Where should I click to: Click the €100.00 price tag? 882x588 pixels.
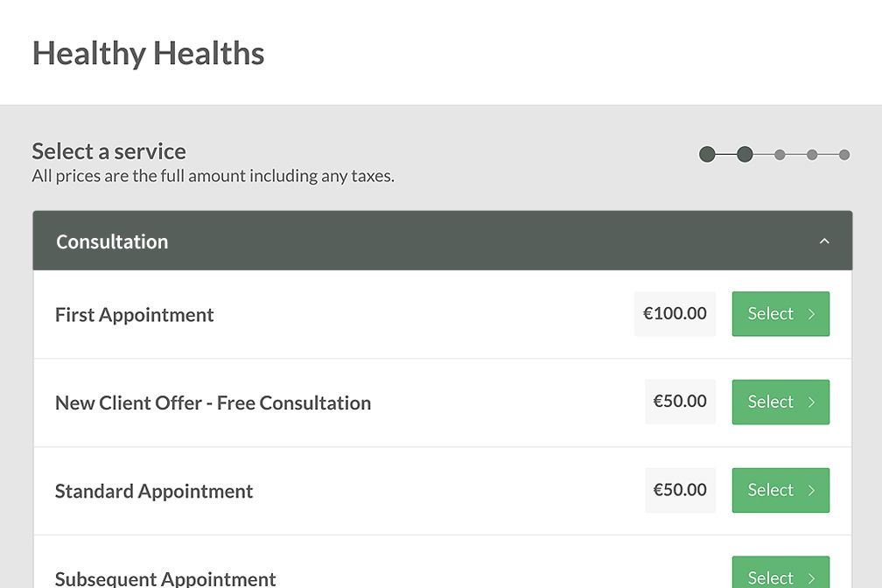click(x=675, y=314)
